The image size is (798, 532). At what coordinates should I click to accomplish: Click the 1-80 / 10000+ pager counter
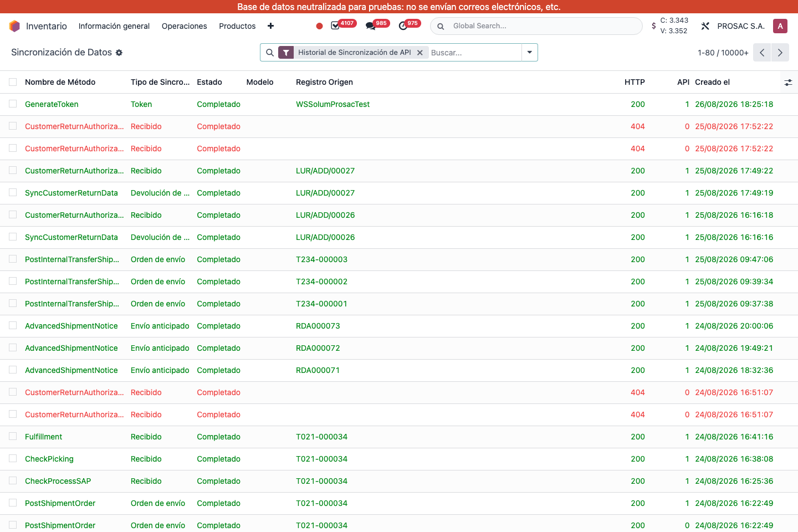click(723, 53)
